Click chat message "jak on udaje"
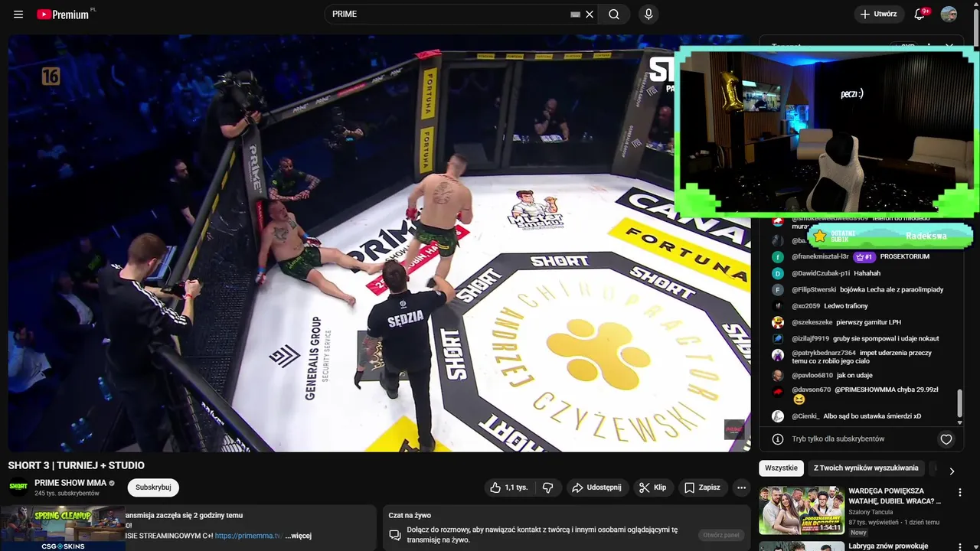 coord(854,376)
